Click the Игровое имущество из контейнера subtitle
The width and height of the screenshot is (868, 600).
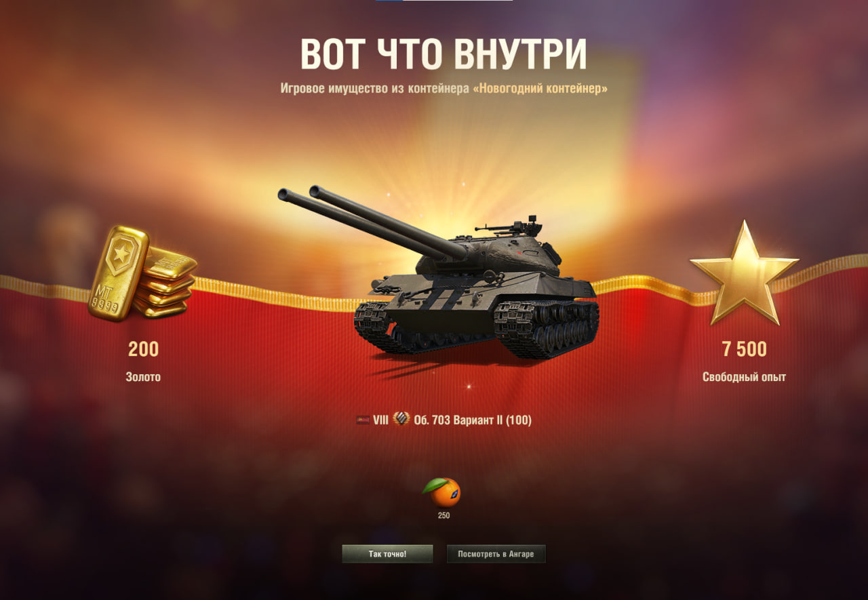click(x=374, y=89)
